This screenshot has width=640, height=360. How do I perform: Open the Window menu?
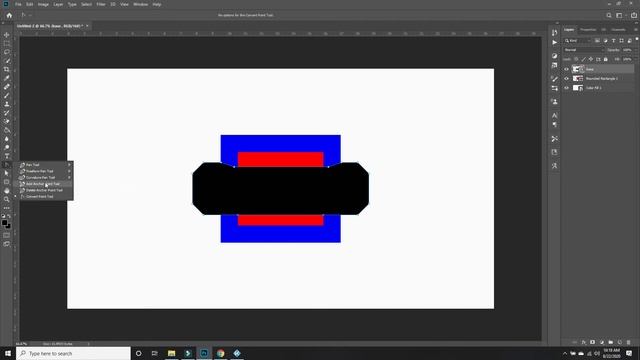click(x=140, y=4)
